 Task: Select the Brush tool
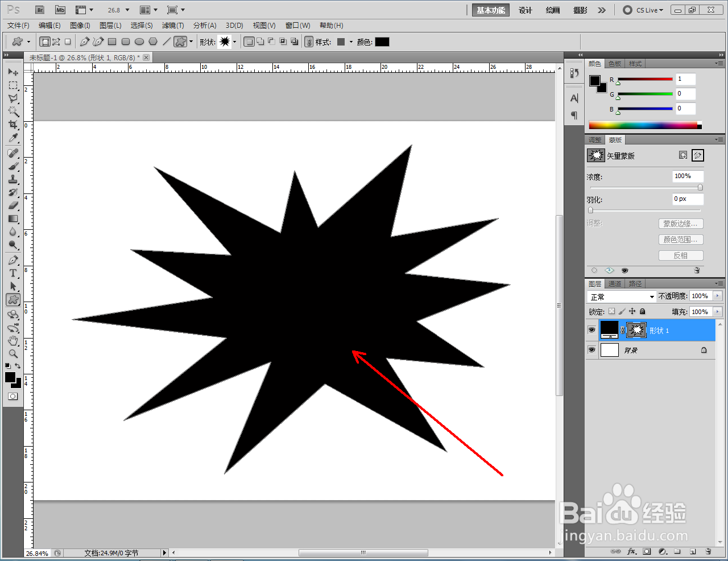[13, 166]
